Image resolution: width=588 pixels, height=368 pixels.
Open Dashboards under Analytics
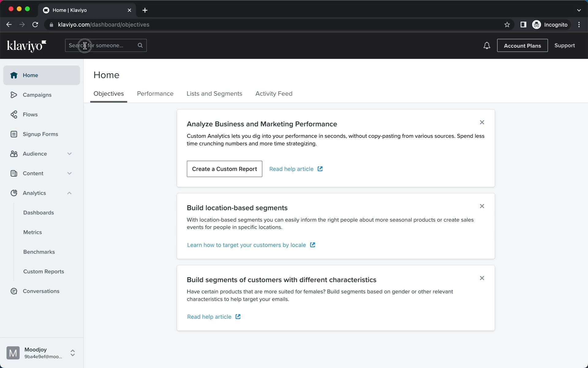[x=39, y=213]
